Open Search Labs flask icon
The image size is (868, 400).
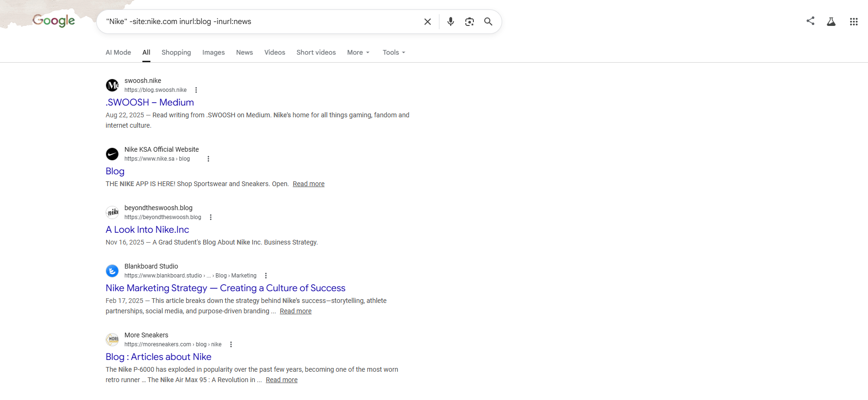tap(831, 22)
